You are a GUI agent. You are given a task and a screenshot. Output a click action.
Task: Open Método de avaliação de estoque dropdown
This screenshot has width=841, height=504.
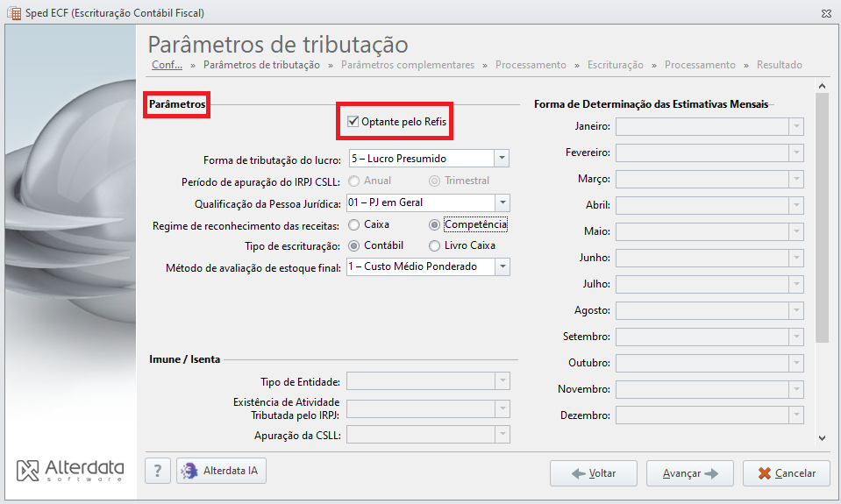pyautogui.click(x=502, y=266)
